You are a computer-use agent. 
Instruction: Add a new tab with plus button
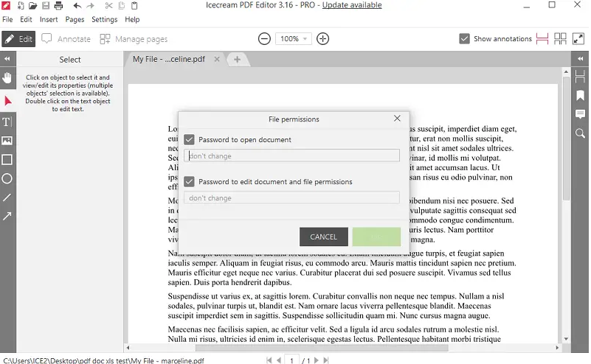coord(237,60)
